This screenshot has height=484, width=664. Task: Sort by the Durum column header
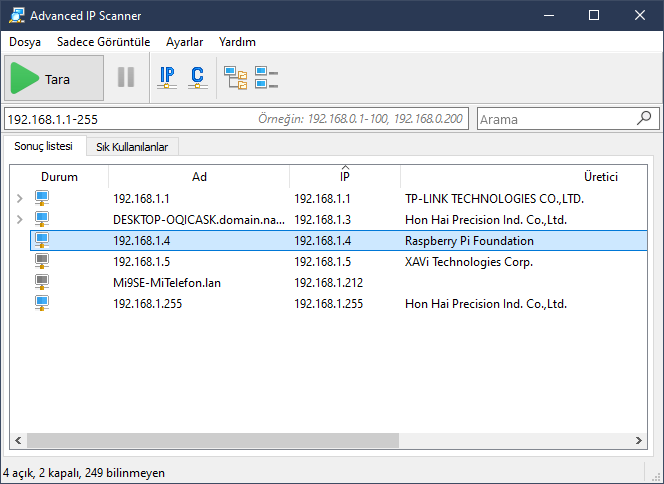click(59, 177)
